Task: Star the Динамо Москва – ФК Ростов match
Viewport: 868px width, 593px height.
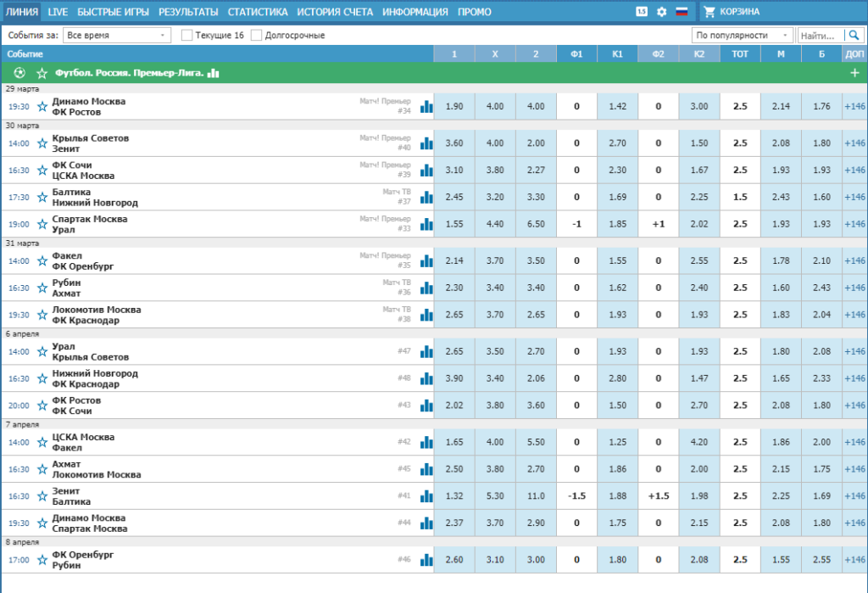Action: pyautogui.click(x=42, y=106)
